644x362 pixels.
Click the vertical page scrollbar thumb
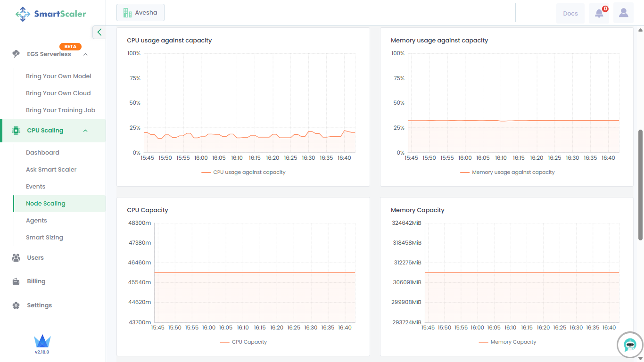[x=640, y=184]
